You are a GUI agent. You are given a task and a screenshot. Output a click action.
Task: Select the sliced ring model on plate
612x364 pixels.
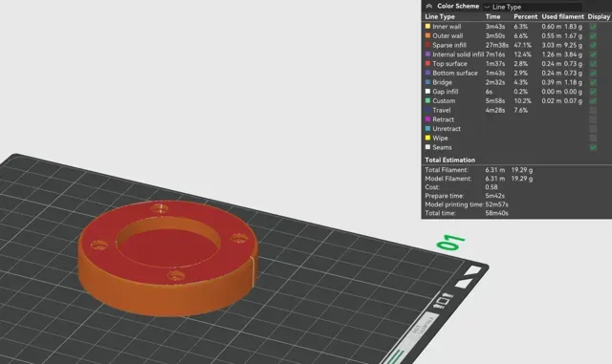pos(168,258)
